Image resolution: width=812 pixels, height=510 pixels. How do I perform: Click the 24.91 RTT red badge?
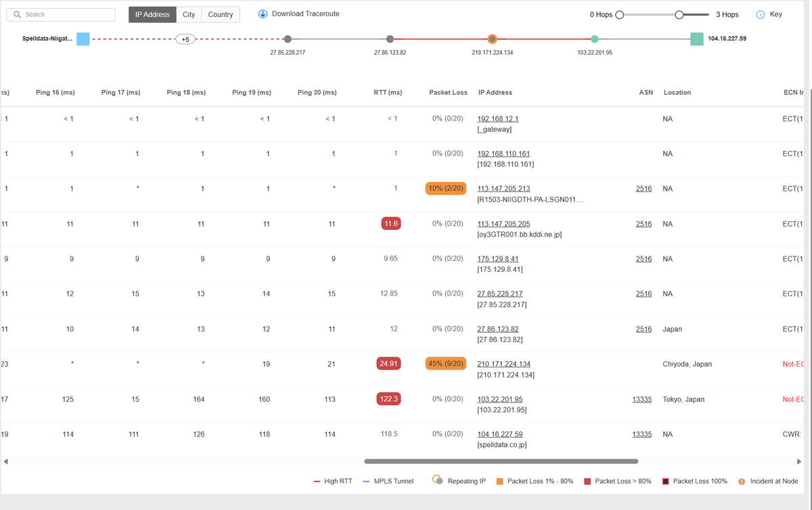tap(388, 363)
